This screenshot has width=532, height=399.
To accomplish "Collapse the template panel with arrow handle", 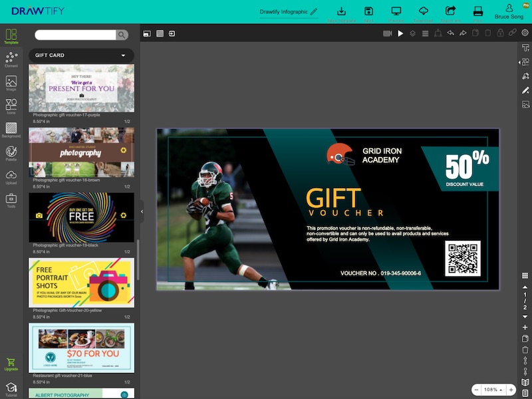I will [x=142, y=211].
